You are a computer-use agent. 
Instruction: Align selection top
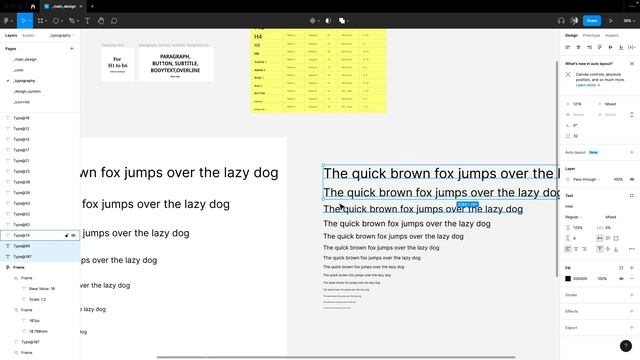coord(600,47)
